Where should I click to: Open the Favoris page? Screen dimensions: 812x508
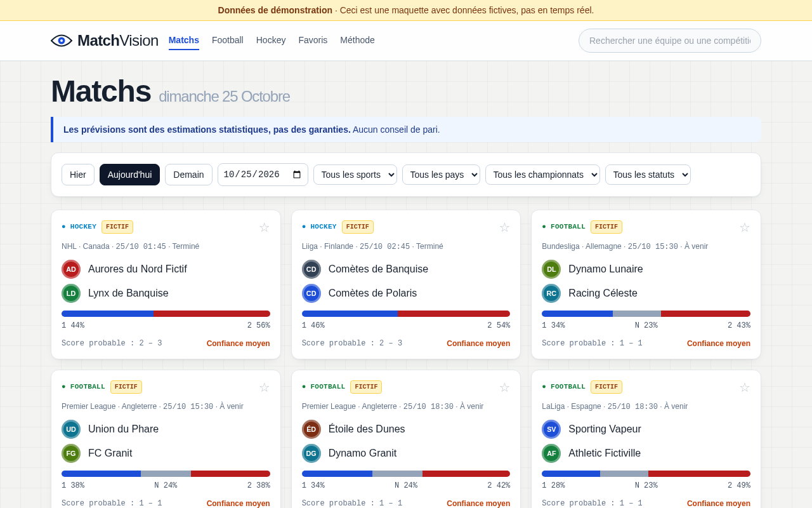pos(313,40)
